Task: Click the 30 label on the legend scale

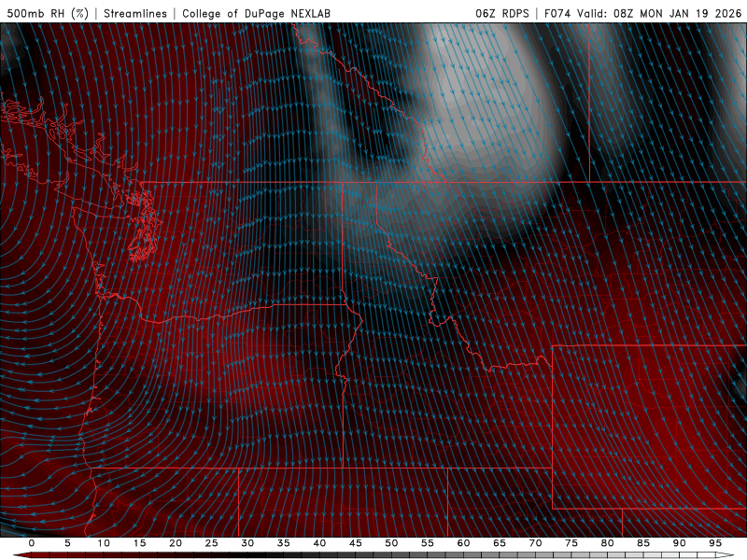Action: pyautogui.click(x=247, y=543)
